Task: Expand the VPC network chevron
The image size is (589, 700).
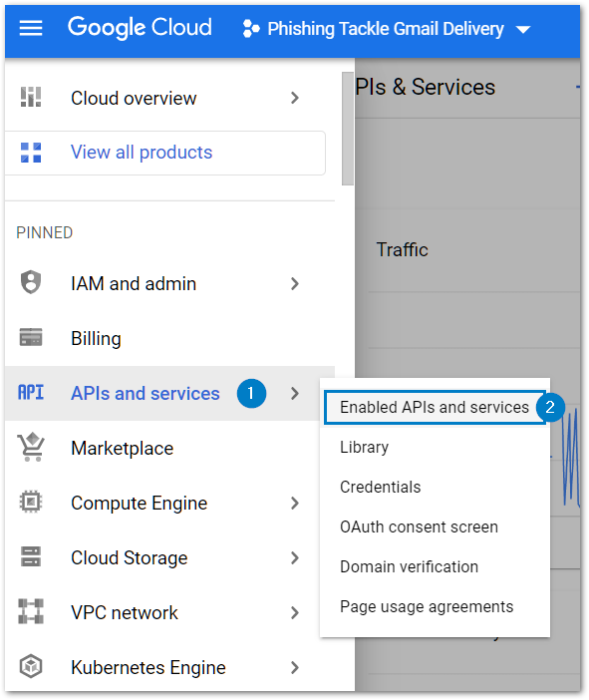Action: pyautogui.click(x=295, y=613)
